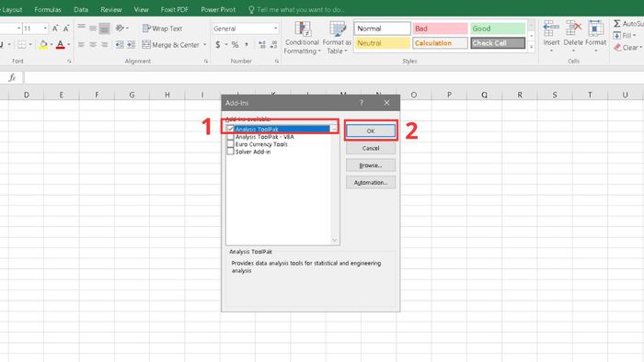Increase font size with the large A icon
Screen dimensions: 644x362
(55, 28)
